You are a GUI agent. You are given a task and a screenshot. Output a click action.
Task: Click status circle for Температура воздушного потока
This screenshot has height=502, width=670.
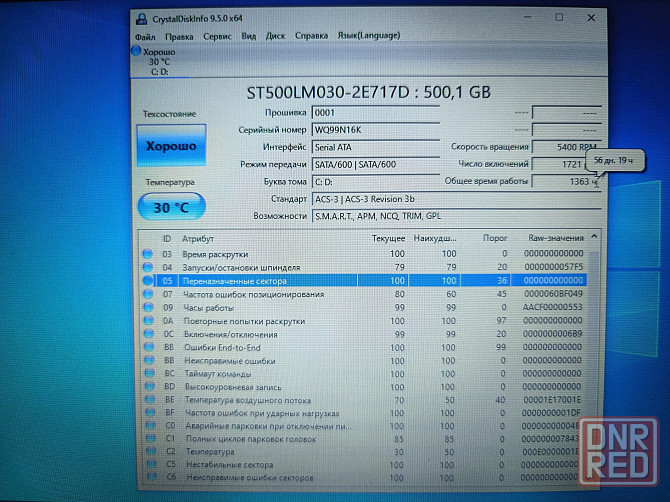(x=150, y=399)
